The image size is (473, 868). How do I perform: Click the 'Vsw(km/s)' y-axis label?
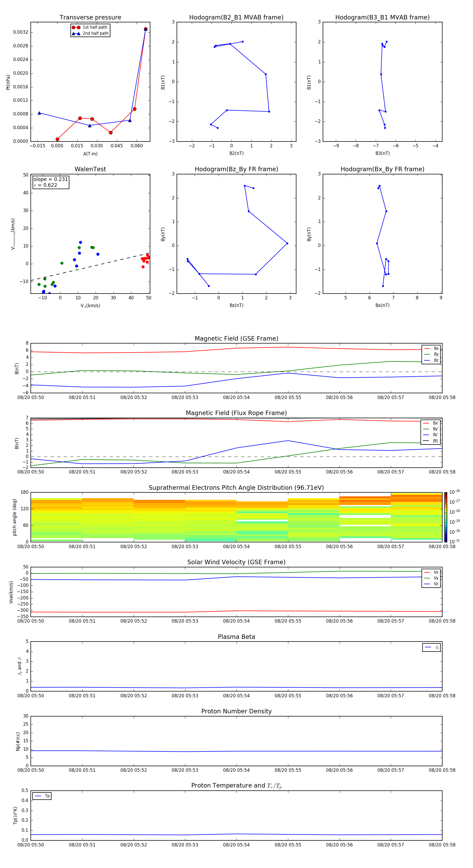(x=11, y=592)
